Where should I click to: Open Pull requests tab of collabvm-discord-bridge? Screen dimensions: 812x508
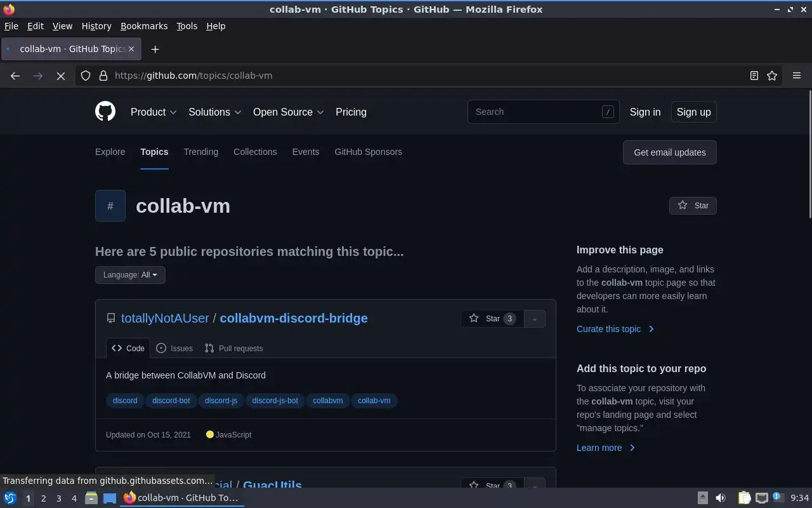click(233, 348)
